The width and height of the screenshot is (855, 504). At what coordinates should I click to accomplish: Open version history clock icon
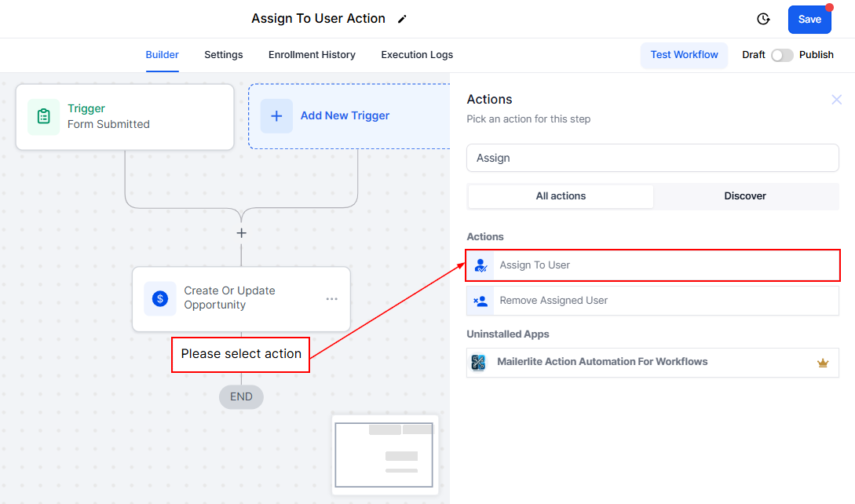click(x=762, y=19)
